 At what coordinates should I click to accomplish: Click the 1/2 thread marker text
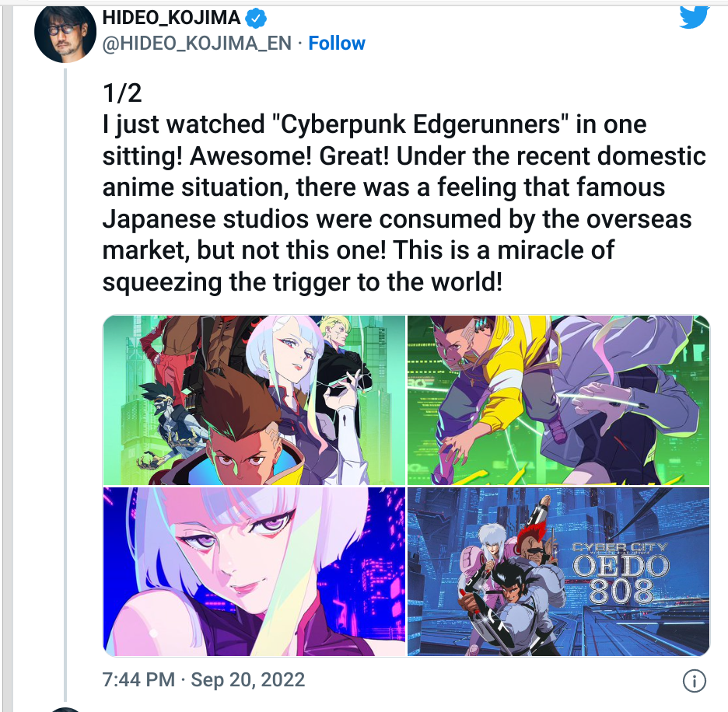122,92
